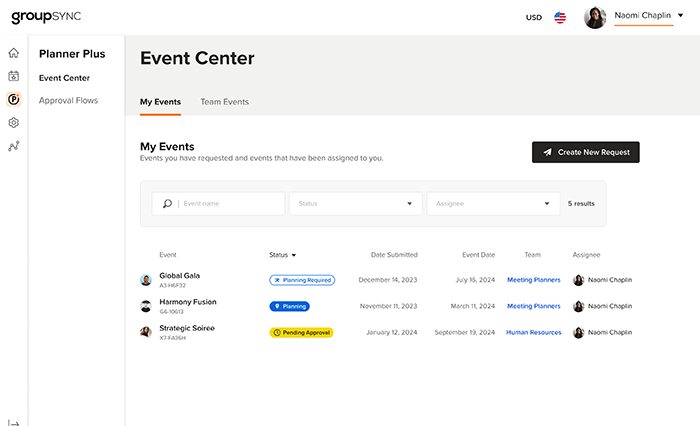
Task: Click the July 16, 2024 event date
Action: pyautogui.click(x=475, y=280)
